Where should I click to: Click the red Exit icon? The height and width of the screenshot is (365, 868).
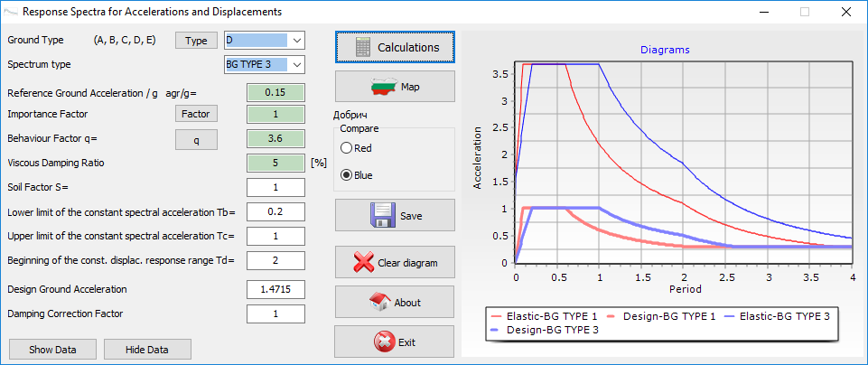(x=382, y=342)
